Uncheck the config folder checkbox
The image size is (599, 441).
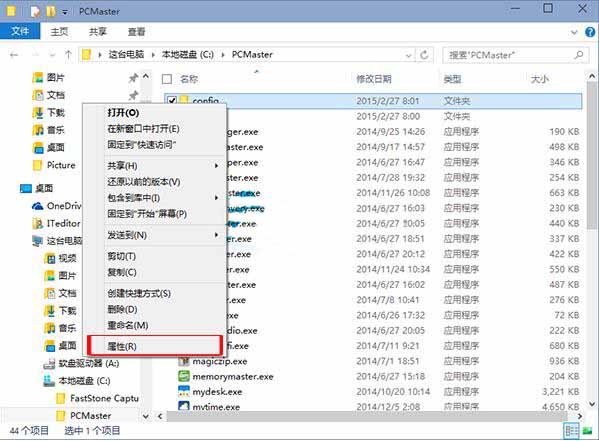tap(172, 101)
